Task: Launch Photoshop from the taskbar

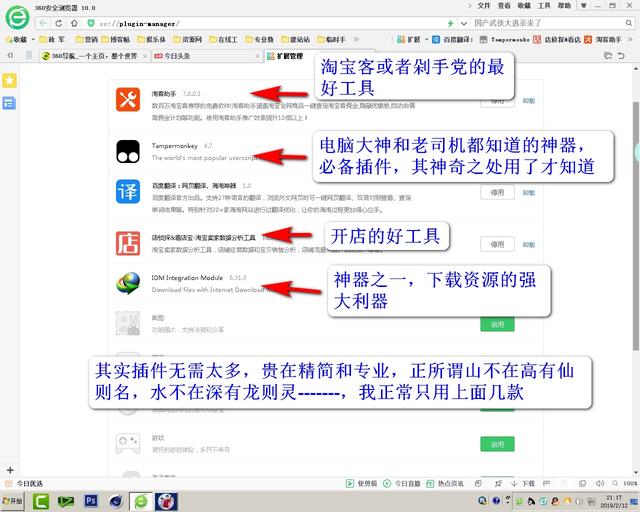Action: [91, 501]
